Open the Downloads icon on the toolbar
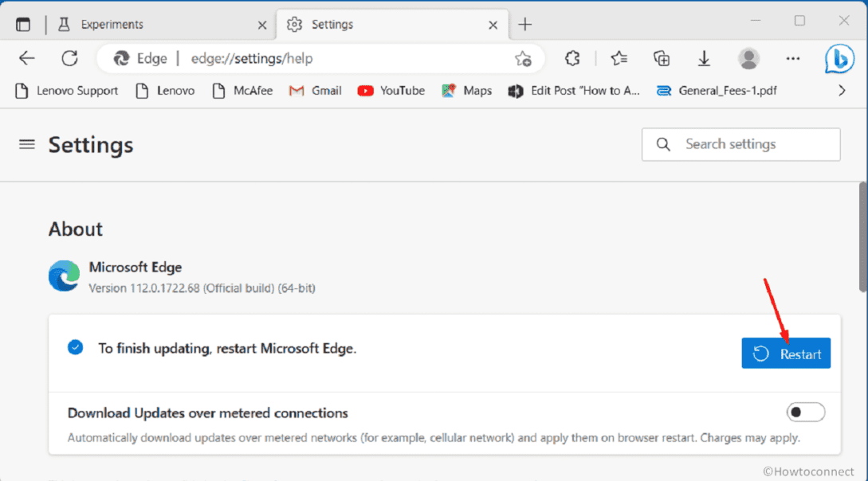 [x=704, y=57]
